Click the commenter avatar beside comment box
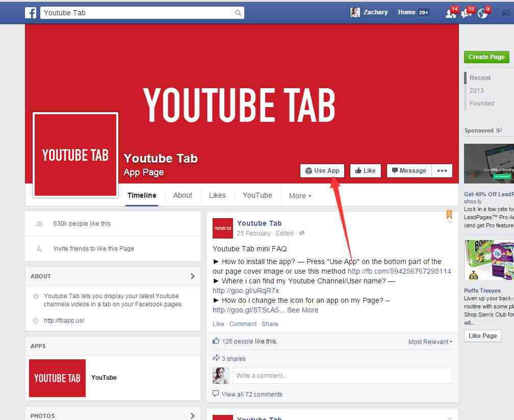Image resolution: width=514 pixels, height=420 pixels. click(x=221, y=376)
